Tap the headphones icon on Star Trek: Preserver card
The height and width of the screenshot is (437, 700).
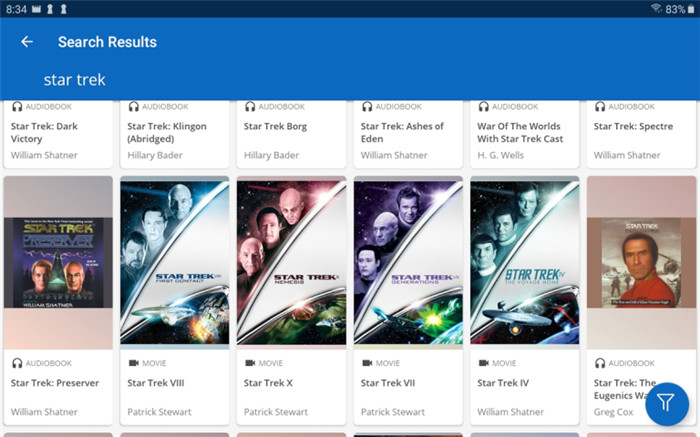coord(17,363)
